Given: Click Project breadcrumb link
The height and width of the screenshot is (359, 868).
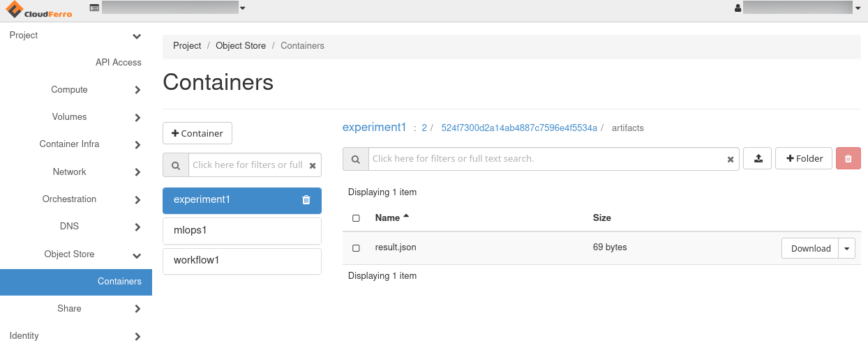Looking at the screenshot, I should [x=187, y=46].
